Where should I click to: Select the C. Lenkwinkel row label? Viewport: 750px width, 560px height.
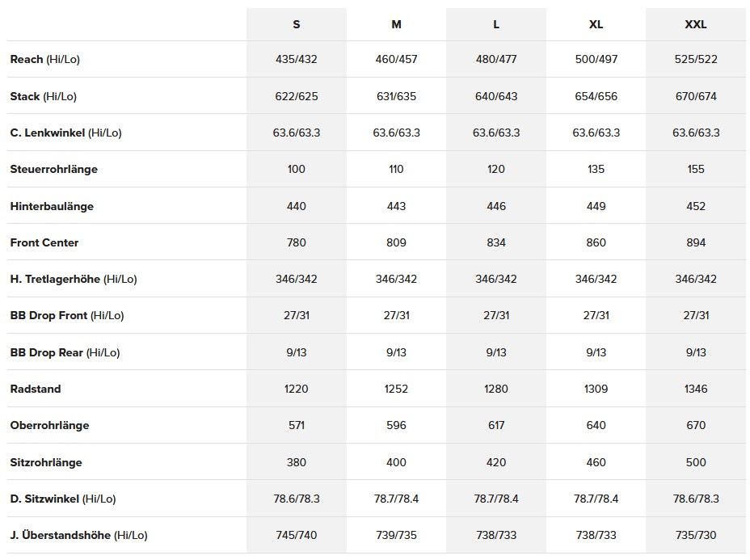point(65,133)
